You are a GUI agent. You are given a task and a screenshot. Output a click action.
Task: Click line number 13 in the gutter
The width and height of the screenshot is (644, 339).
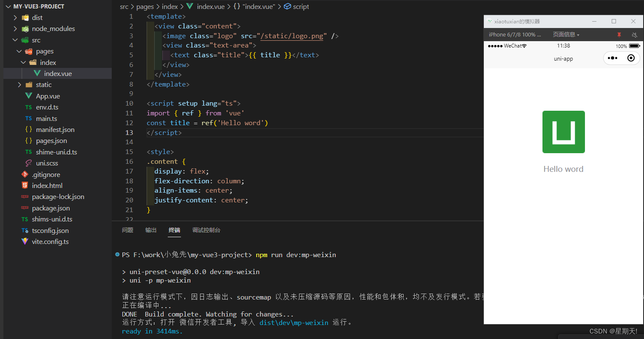click(129, 132)
